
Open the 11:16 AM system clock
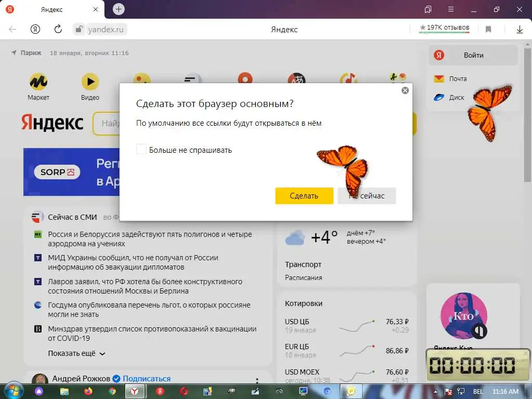(506, 392)
